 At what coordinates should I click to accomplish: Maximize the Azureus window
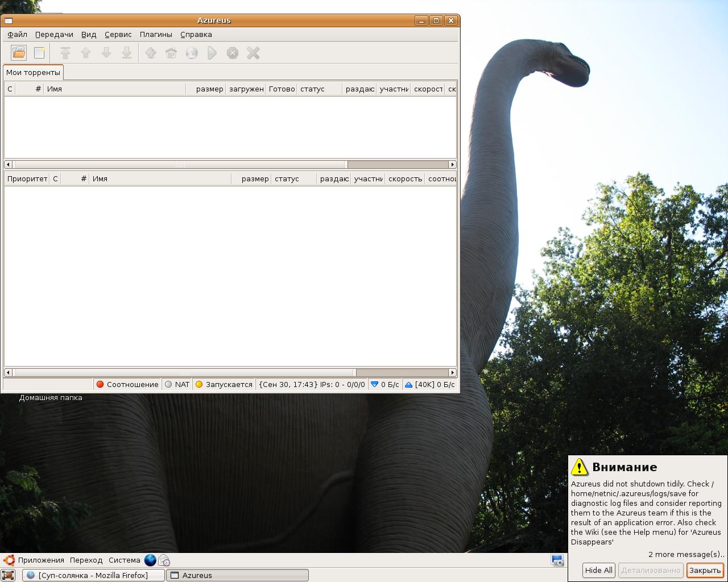(436, 20)
